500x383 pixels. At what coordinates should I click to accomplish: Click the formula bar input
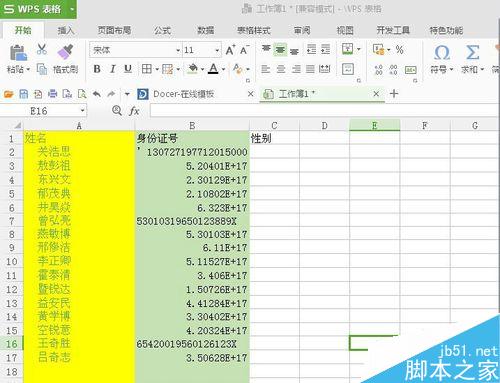tap(324, 111)
